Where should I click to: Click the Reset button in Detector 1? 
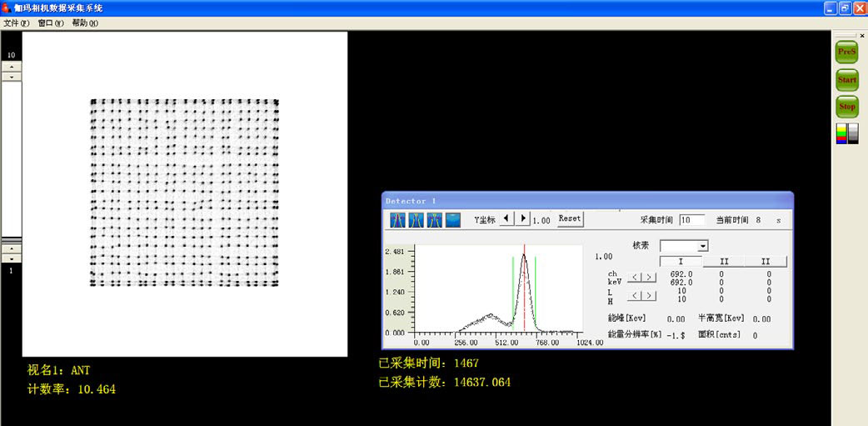click(570, 219)
